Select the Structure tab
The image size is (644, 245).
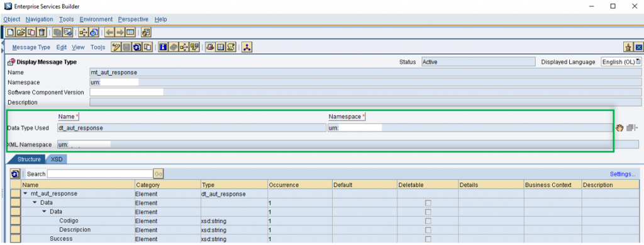(29, 159)
